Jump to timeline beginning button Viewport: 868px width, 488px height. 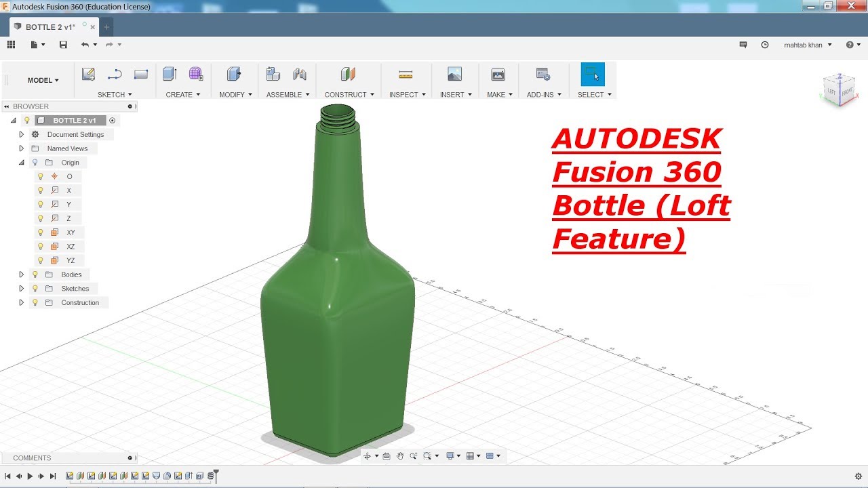[x=7, y=476]
